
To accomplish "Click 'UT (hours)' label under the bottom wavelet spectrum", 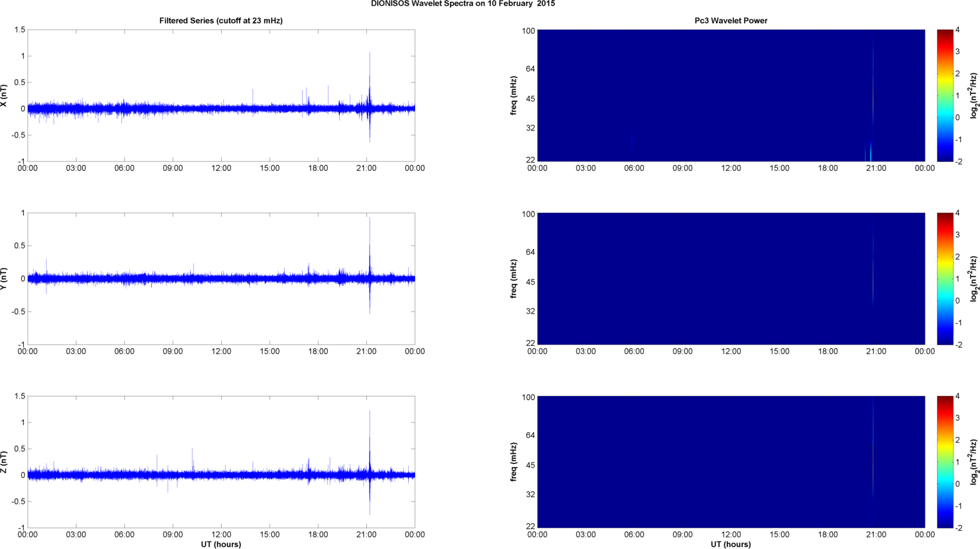I will (x=731, y=544).
